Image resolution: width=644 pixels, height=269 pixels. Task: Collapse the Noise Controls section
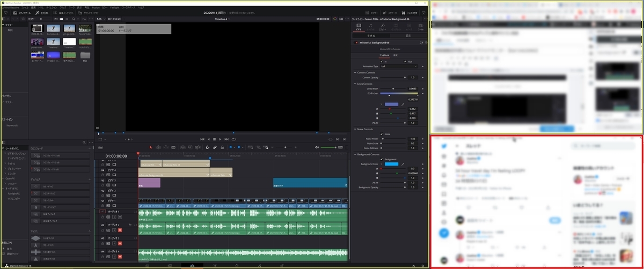tap(355, 129)
